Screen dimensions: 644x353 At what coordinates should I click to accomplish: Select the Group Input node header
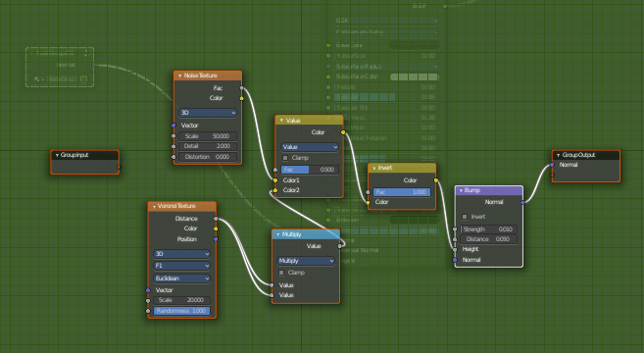pos(85,155)
